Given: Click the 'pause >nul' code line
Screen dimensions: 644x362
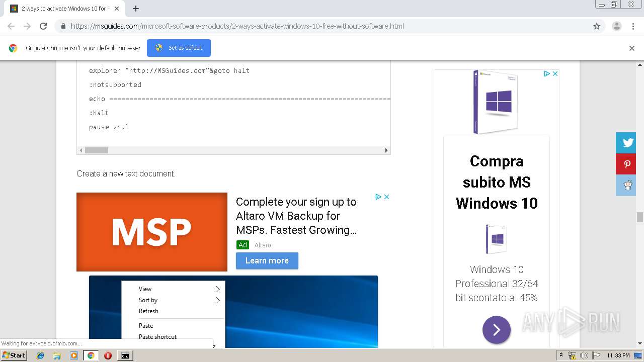Looking at the screenshot, I should 109,127.
